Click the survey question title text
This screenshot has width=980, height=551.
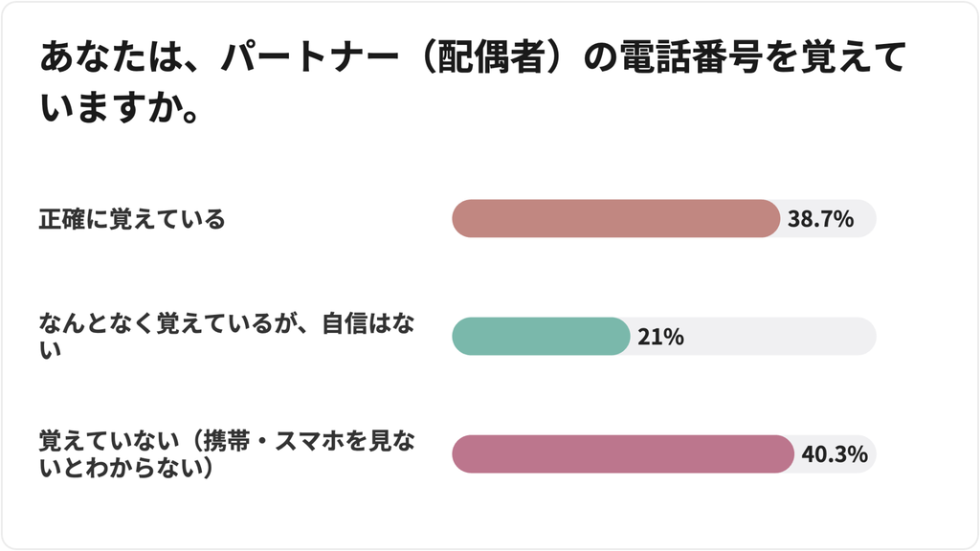pyautogui.click(x=473, y=82)
